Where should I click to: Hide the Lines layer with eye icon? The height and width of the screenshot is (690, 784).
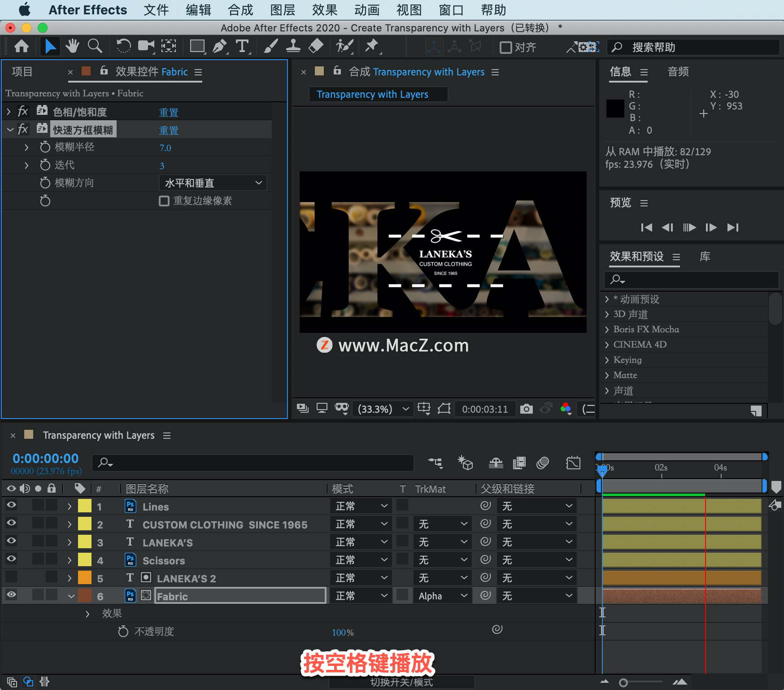pos(12,505)
